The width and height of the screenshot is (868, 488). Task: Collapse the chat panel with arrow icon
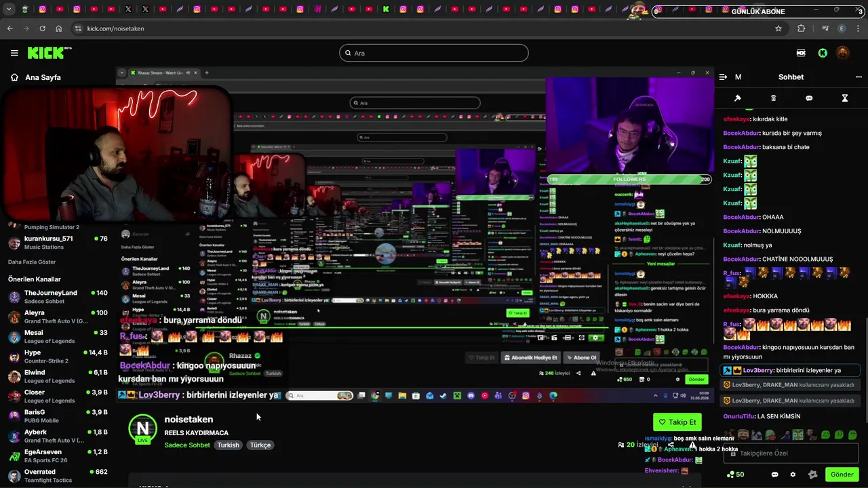723,77
